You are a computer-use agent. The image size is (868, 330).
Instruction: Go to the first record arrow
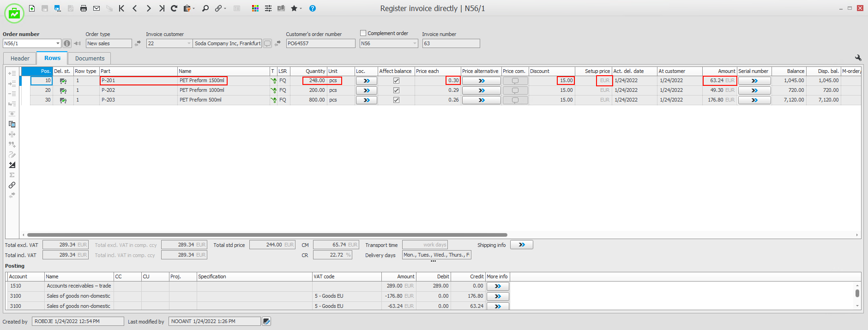click(x=121, y=8)
